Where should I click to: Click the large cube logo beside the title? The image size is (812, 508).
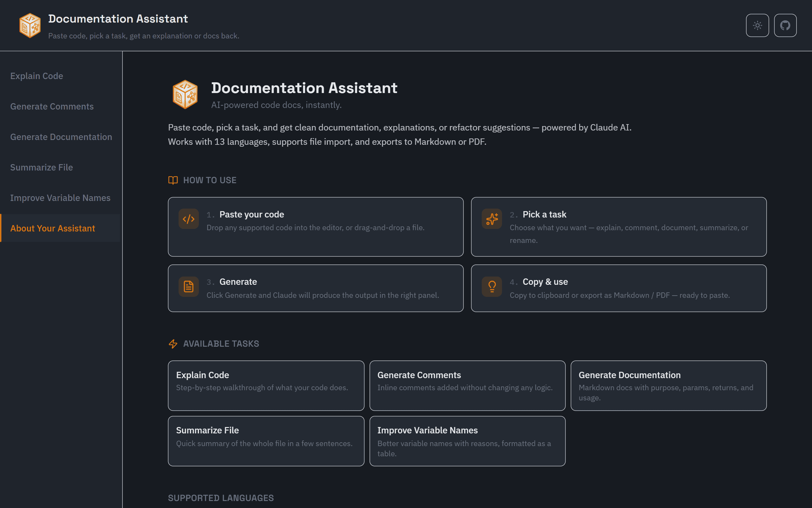point(185,94)
